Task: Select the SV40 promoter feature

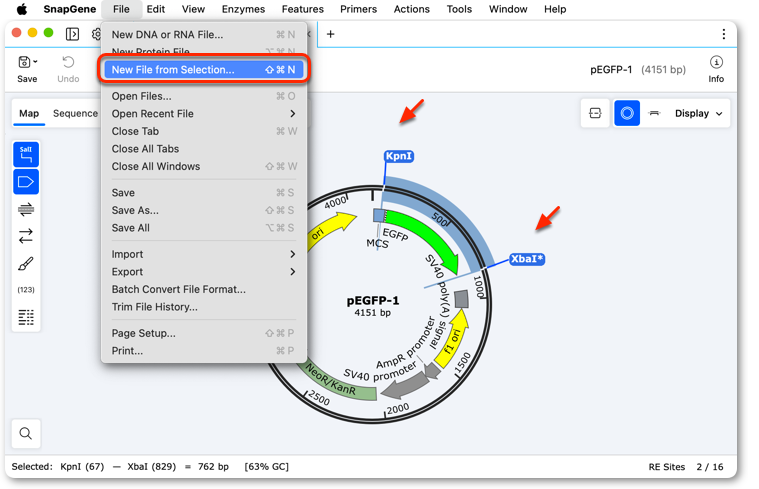Action: pos(408,384)
